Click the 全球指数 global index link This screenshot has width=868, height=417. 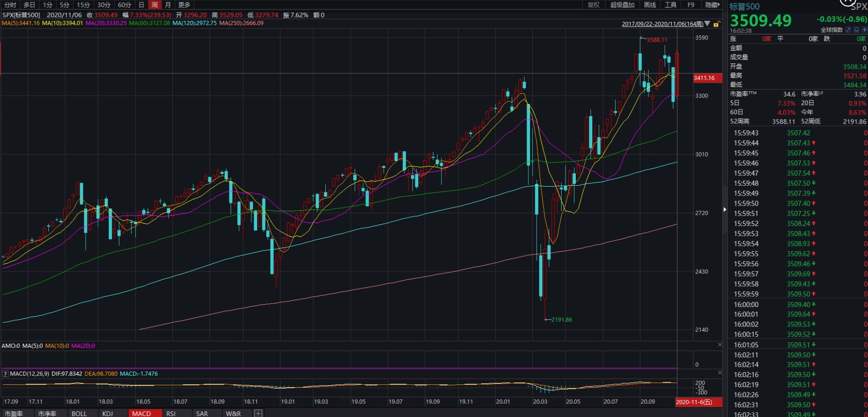coord(832,30)
